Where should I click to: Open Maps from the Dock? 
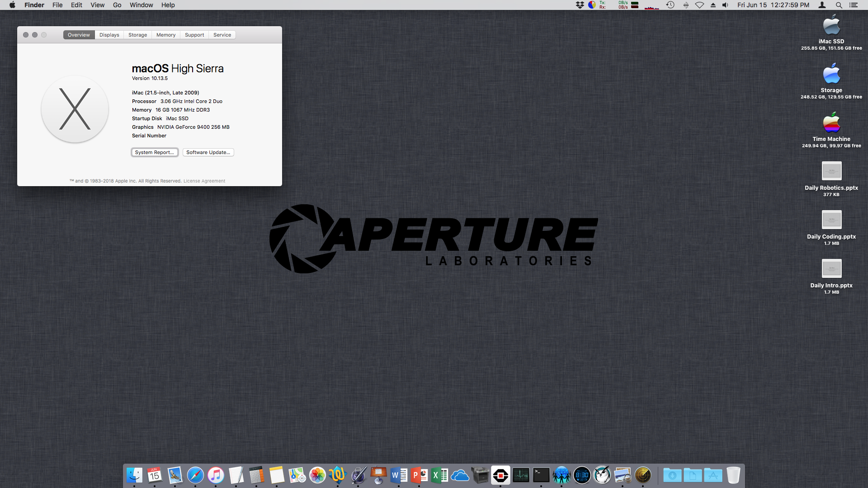click(297, 475)
